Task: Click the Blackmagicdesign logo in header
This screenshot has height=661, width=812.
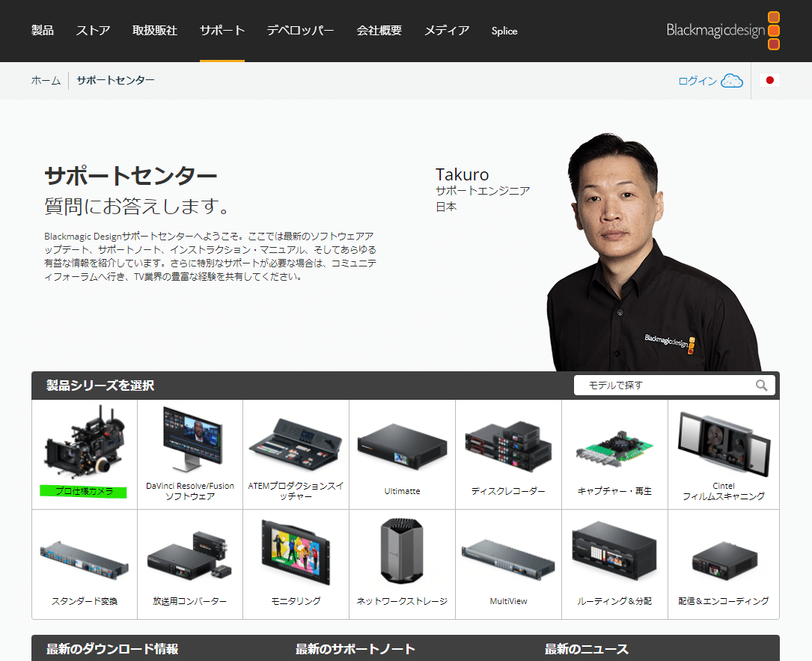Action: [x=723, y=31]
